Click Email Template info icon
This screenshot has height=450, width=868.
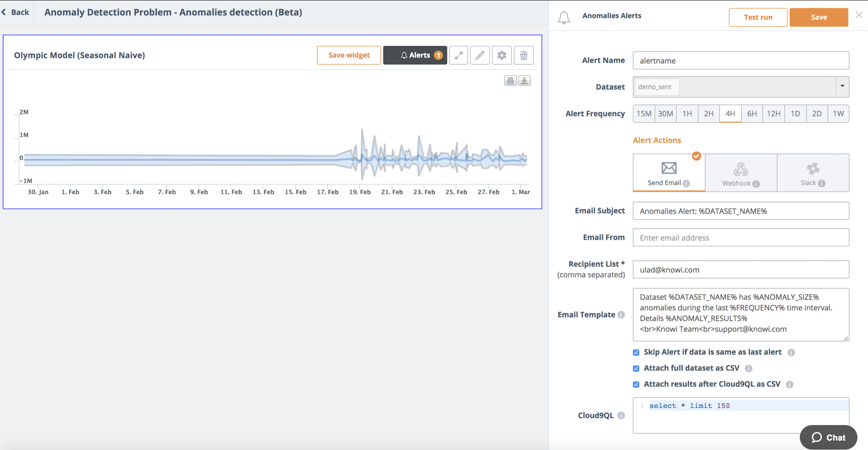pyautogui.click(x=621, y=315)
